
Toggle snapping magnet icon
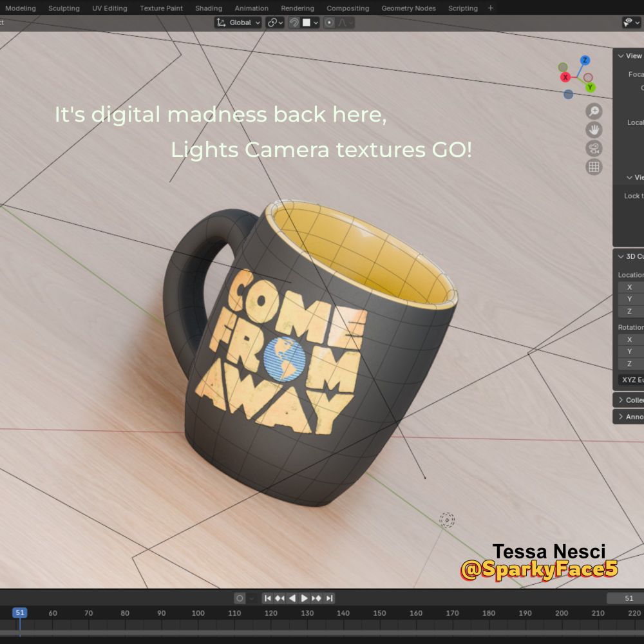coord(294,23)
